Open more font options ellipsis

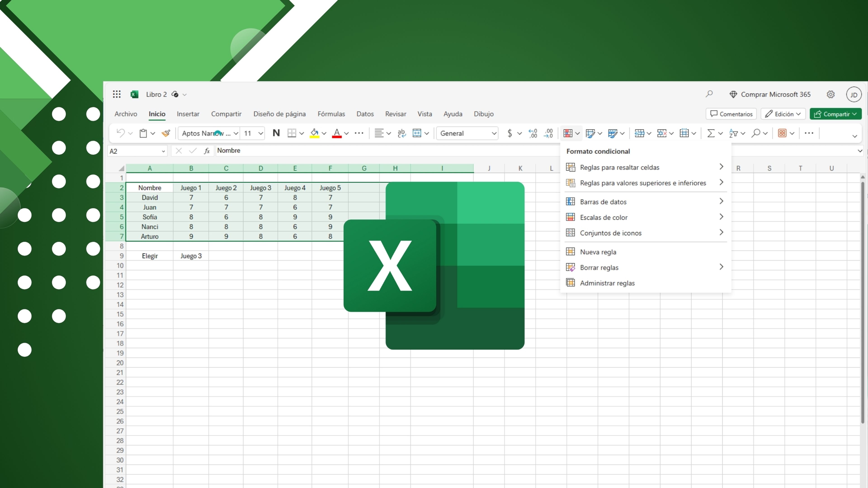coord(359,133)
